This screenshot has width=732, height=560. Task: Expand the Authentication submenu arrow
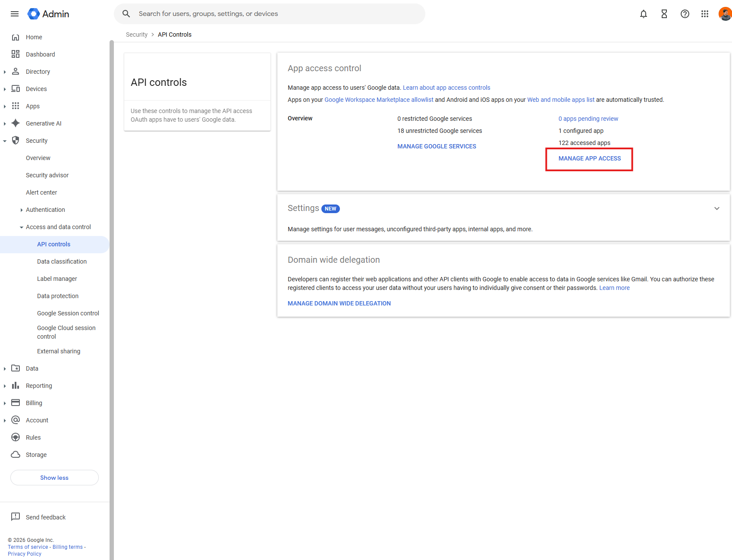22,210
